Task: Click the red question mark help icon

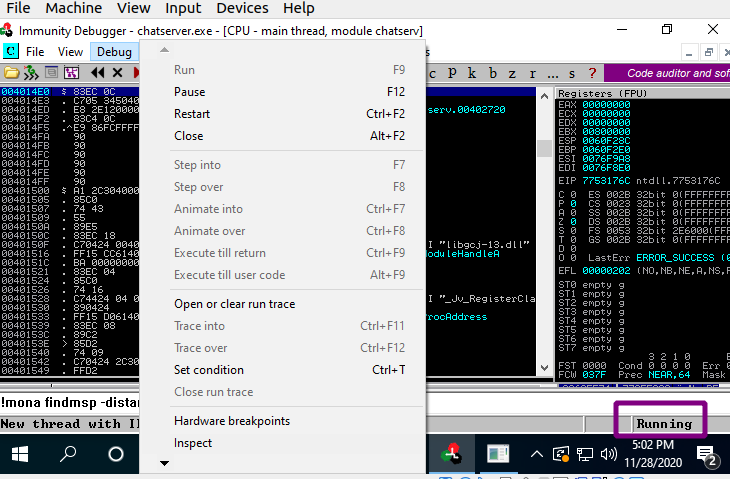Action: 592,72
